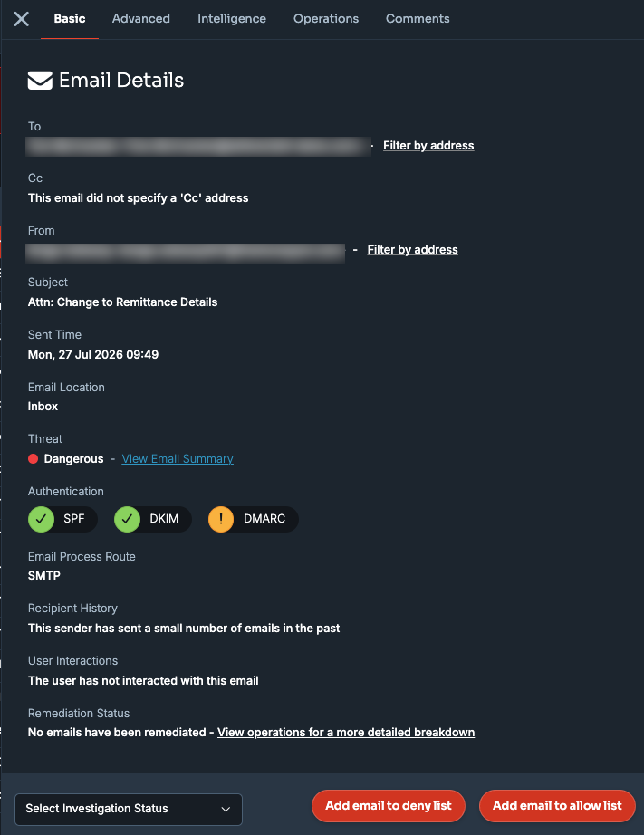Expand the Select Investigation Status dropdown
This screenshot has width=644, height=835.
click(129, 809)
